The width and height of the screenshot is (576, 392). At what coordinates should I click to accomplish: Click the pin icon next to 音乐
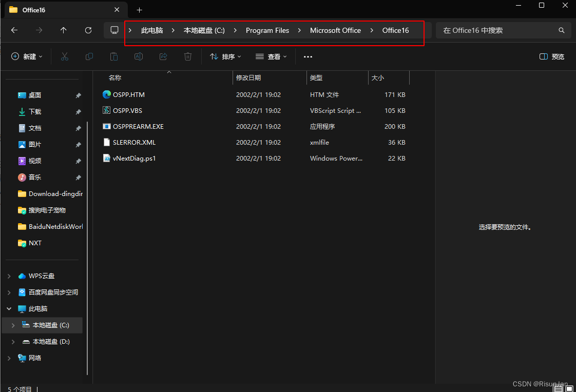click(78, 178)
